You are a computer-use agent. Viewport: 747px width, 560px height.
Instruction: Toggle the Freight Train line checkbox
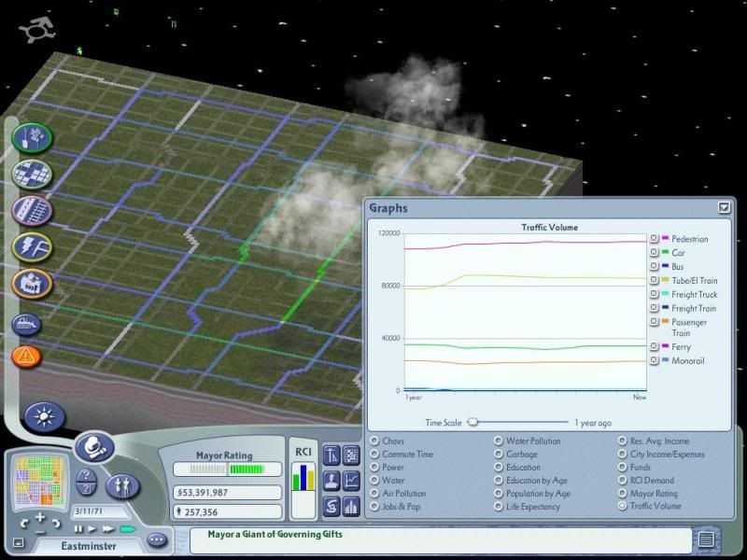[x=655, y=308]
